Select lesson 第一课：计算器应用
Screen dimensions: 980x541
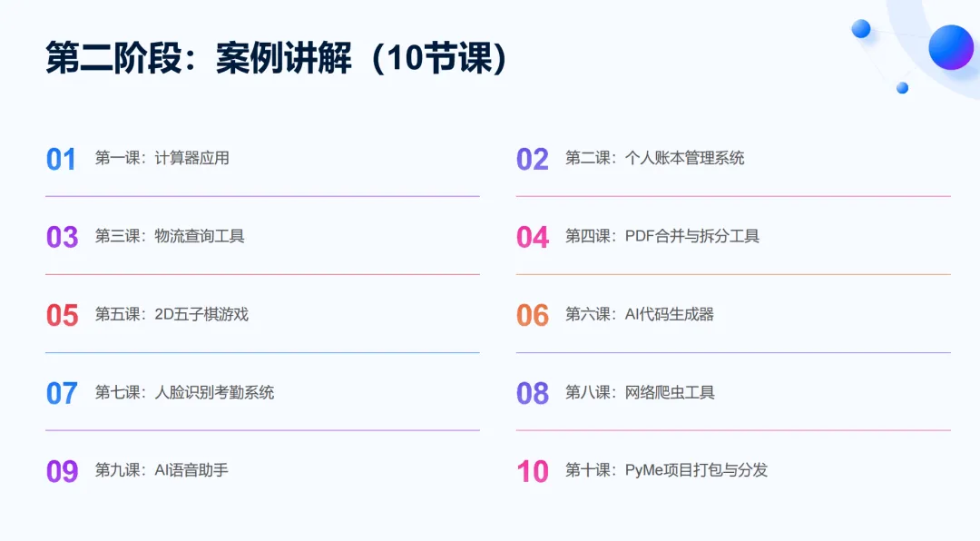tap(162, 158)
